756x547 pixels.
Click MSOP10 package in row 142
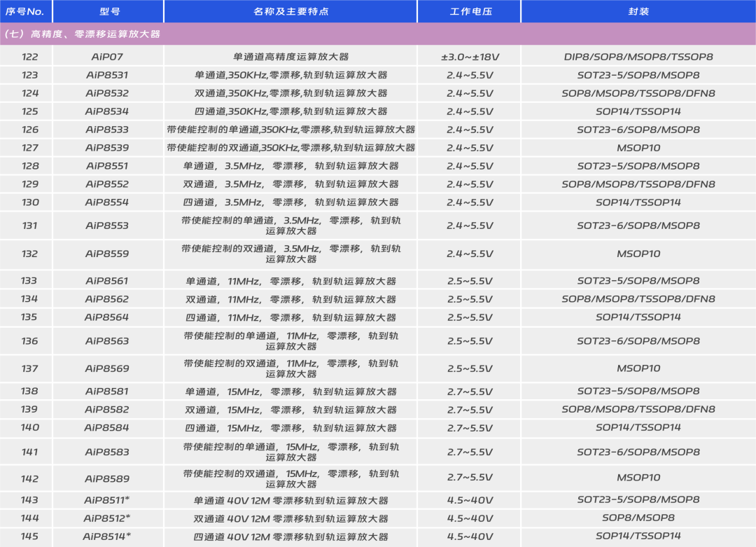tap(638, 478)
